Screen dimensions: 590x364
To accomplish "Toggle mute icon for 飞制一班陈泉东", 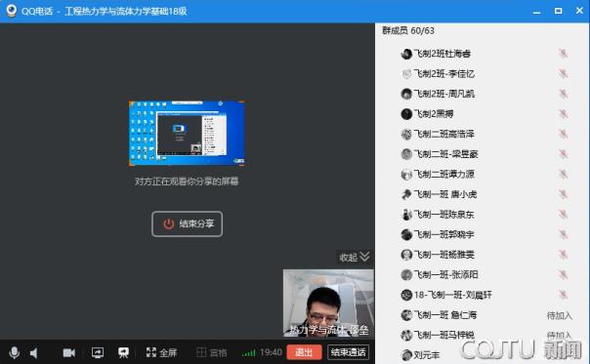I will (x=563, y=215).
